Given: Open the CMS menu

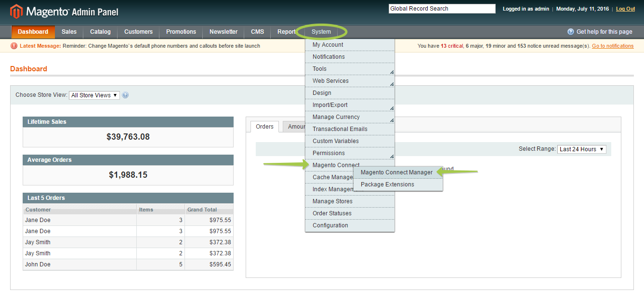Looking at the screenshot, I should pos(258,32).
